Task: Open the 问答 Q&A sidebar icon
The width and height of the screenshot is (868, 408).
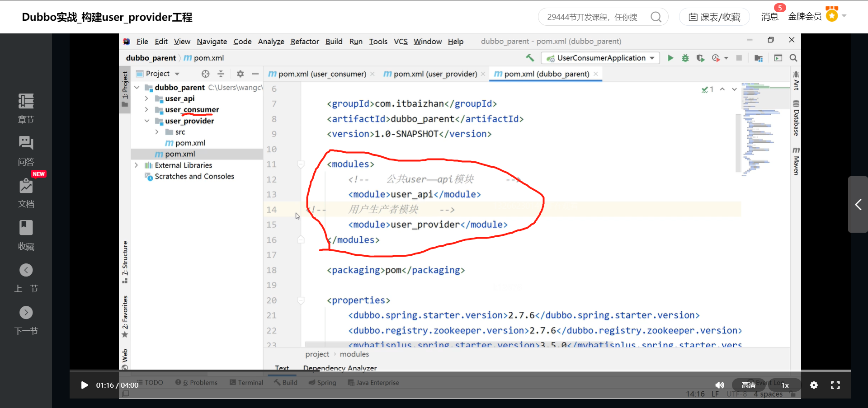Action: pyautogui.click(x=26, y=151)
